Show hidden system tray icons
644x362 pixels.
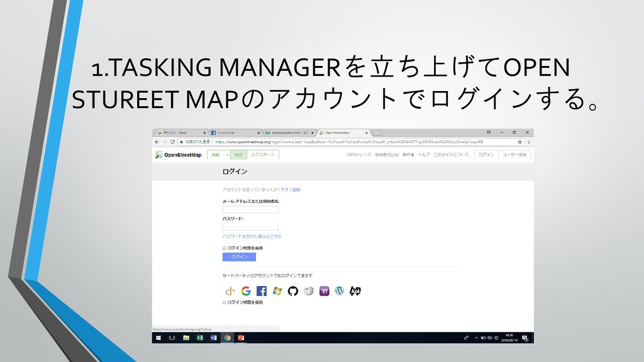[477, 337]
